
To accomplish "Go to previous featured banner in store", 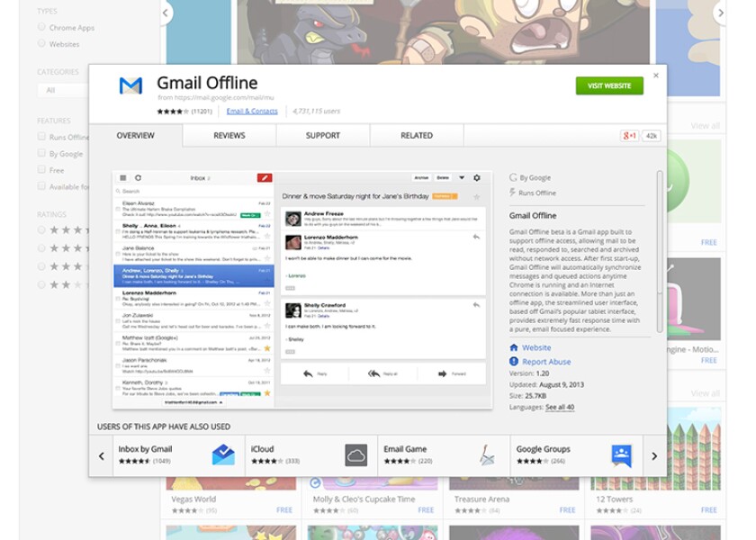I will click(x=166, y=13).
